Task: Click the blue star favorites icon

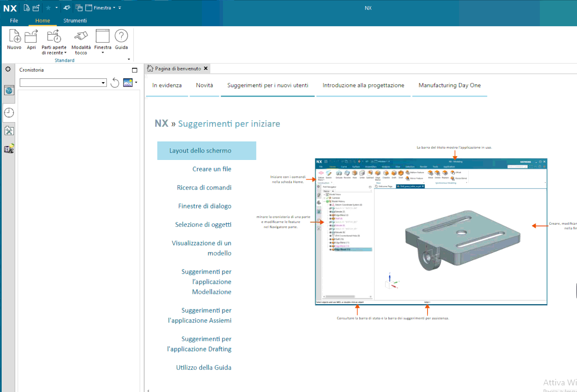Action: (x=48, y=8)
